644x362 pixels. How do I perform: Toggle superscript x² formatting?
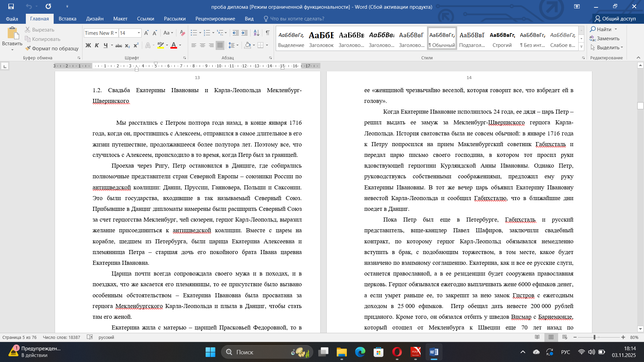pyautogui.click(x=136, y=45)
